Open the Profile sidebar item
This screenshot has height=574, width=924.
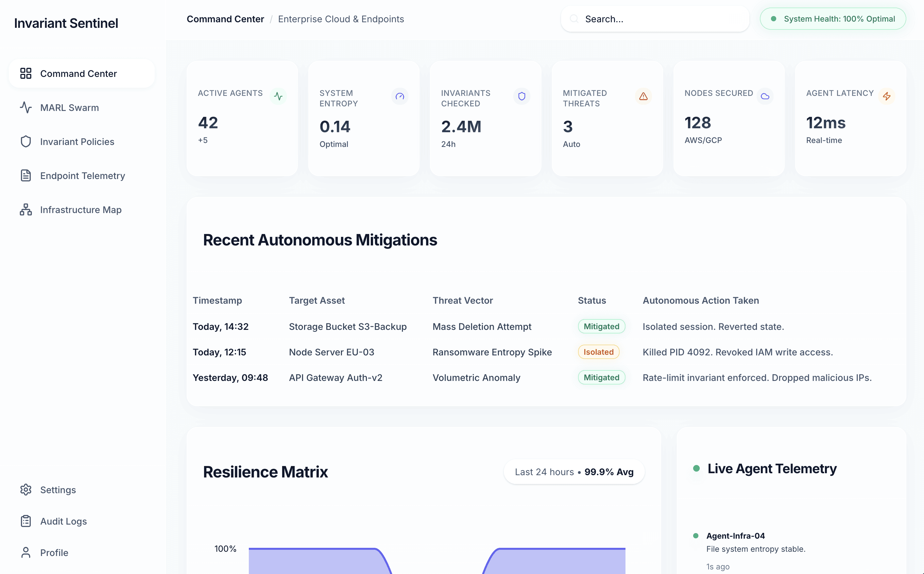pos(26,552)
